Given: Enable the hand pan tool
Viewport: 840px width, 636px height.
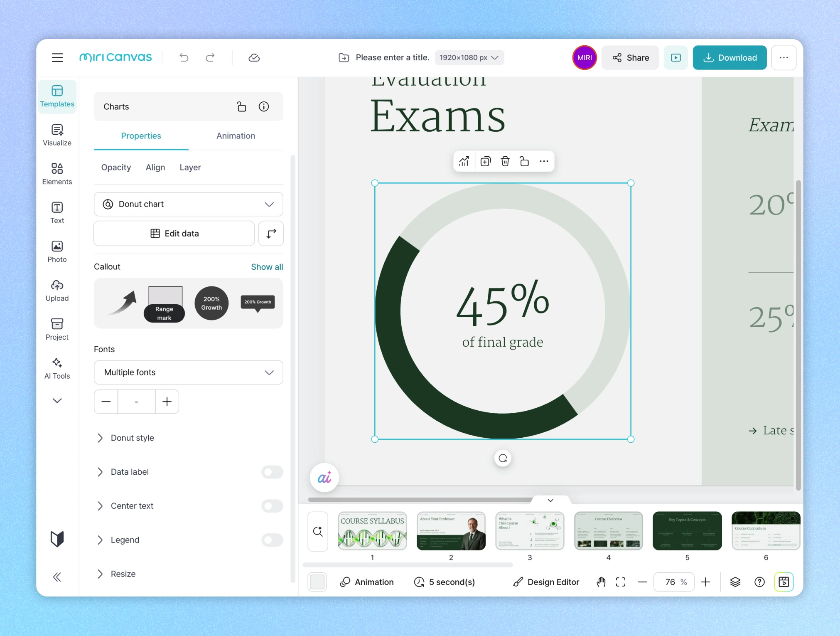Looking at the screenshot, I should click(x=601, y=582).
